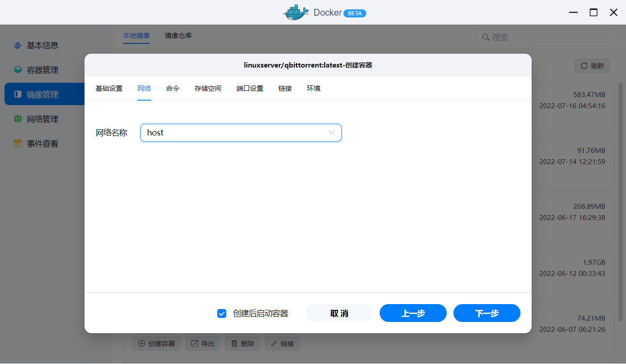Click 下一步 next step button
Screen dimensions: 626x364
(x=487, y=313)
